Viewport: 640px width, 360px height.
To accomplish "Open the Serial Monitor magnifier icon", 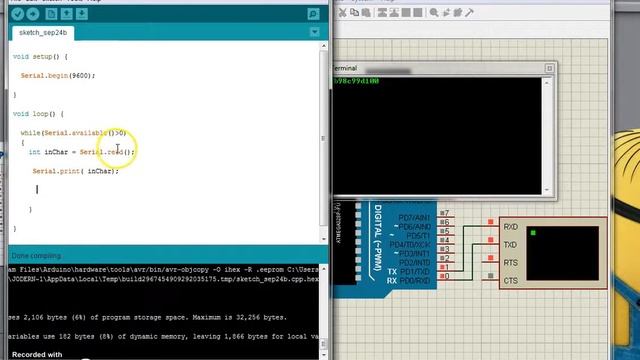I will pyautogui.click(x=313, y=14).
